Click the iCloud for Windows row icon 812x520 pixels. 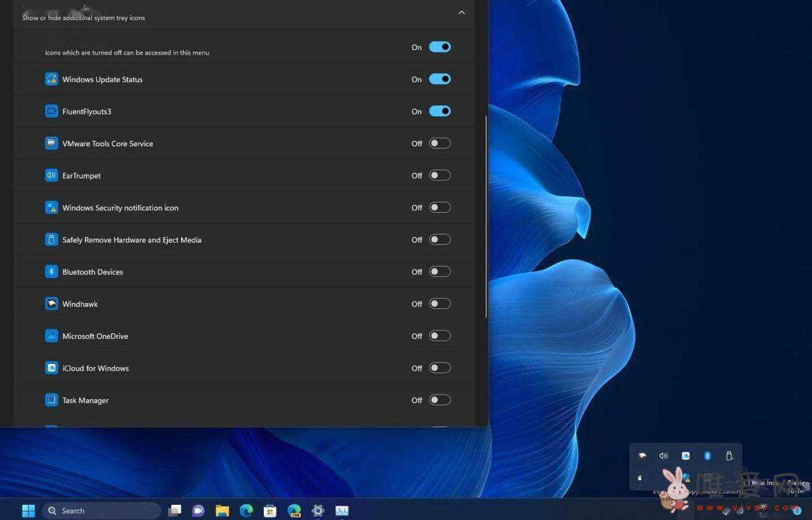pyautogui.click(x=51, y=368)
